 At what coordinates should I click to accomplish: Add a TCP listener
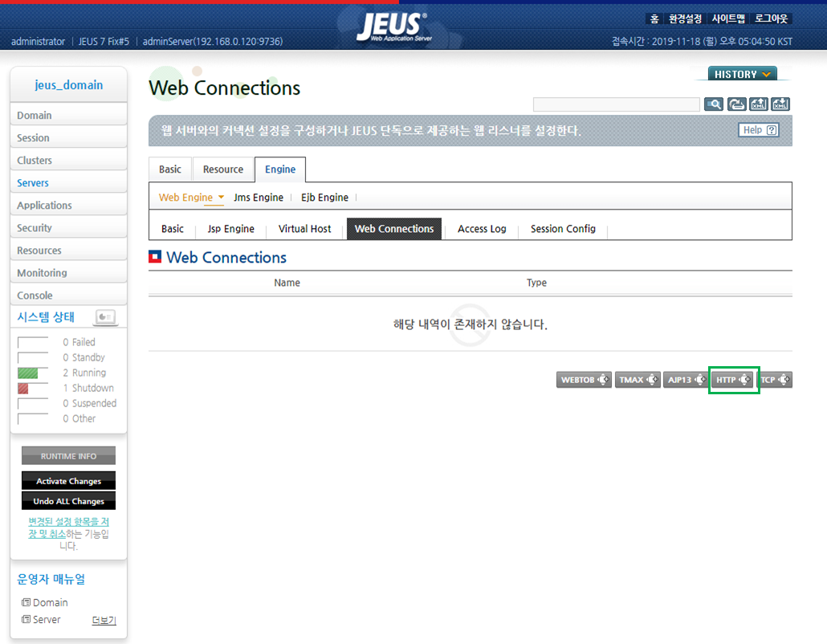776,380
